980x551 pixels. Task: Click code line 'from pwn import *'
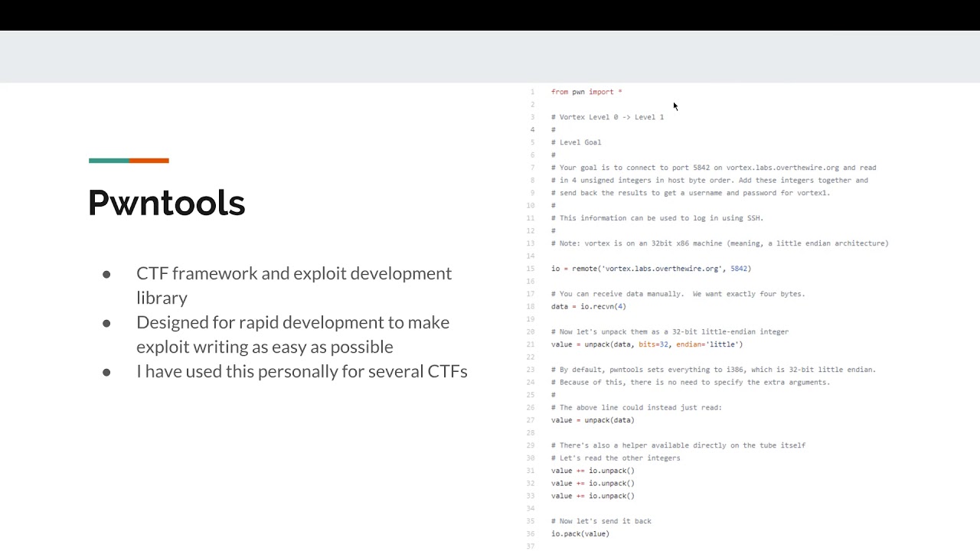pos(586,92)
